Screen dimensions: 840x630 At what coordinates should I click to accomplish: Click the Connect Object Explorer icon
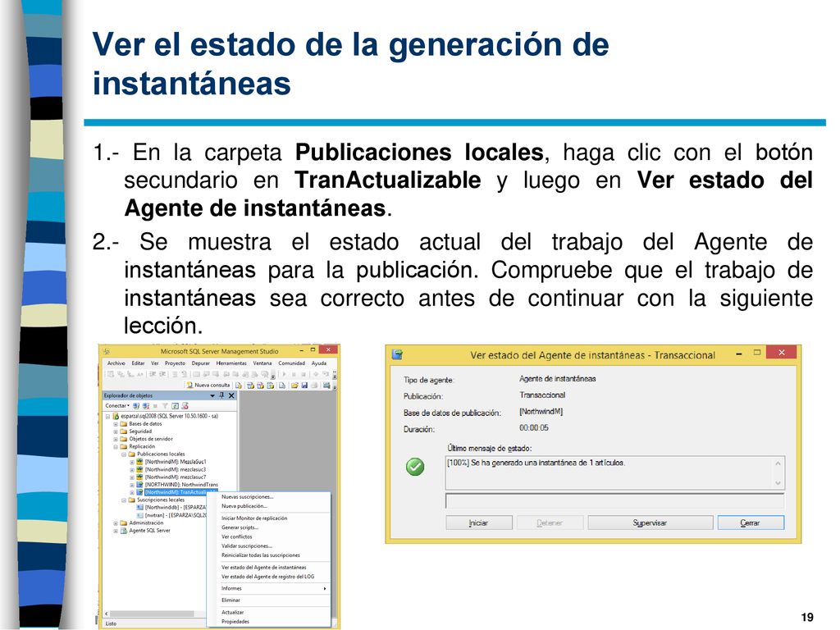pos(137,405)
